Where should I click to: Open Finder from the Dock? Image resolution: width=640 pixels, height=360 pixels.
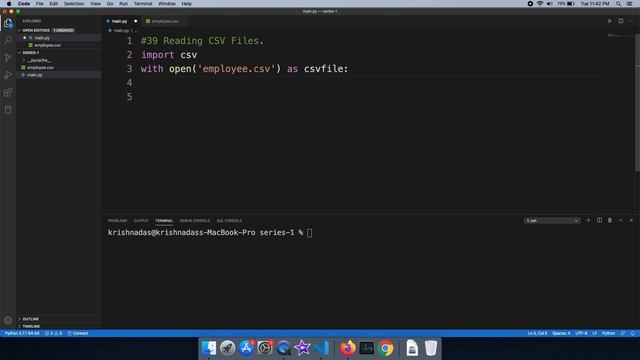click(209, 348)
